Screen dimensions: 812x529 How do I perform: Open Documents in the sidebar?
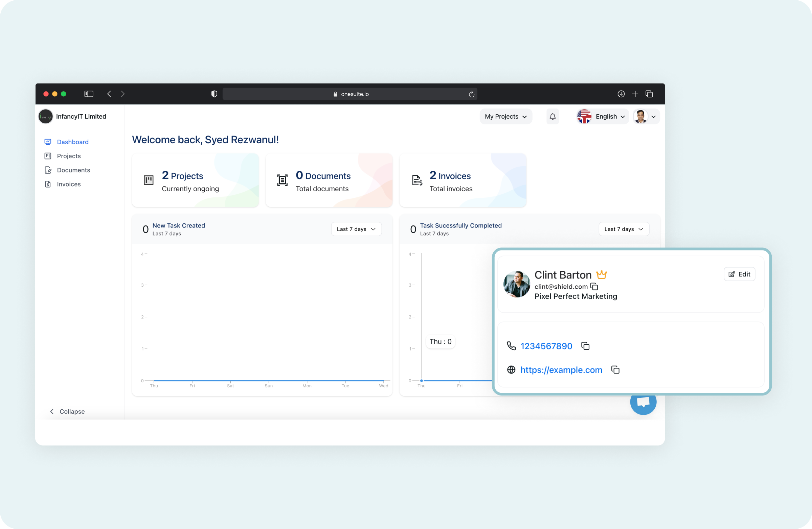click(x=67, y=170)
